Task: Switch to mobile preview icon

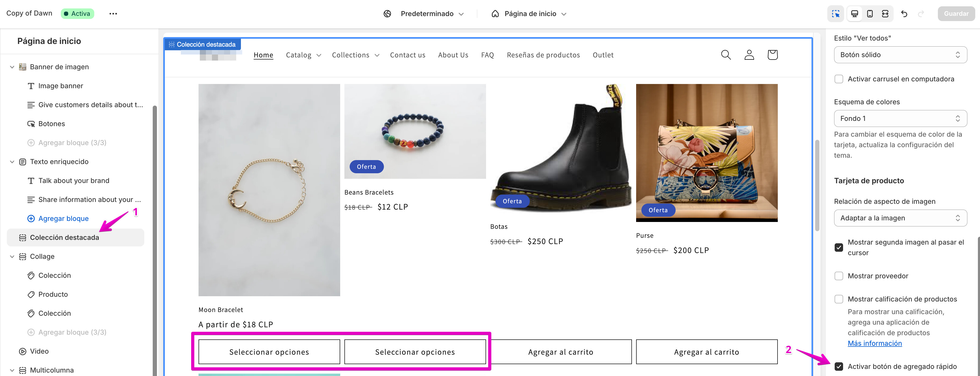Action: 870,14
